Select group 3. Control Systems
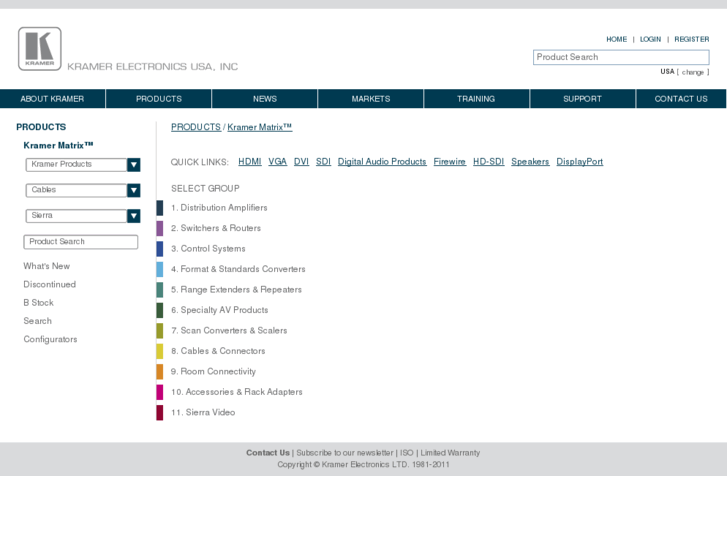The image size is (727, 545). tap(208, 249)
